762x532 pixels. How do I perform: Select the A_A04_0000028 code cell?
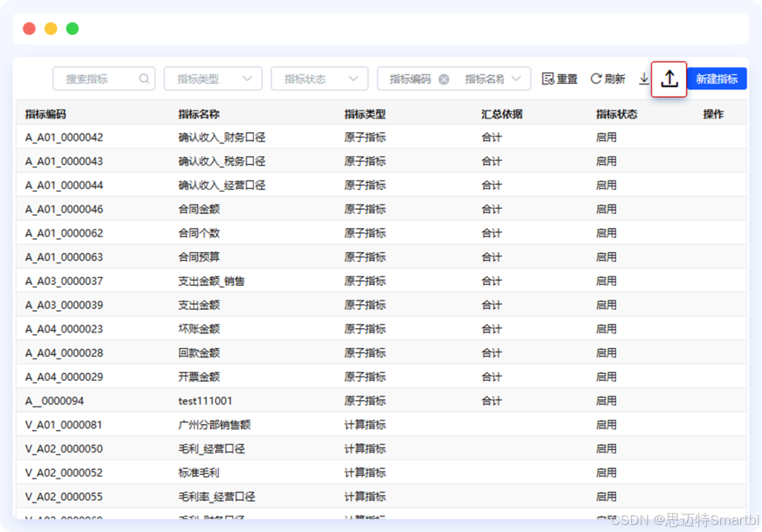tap(64, 353)
